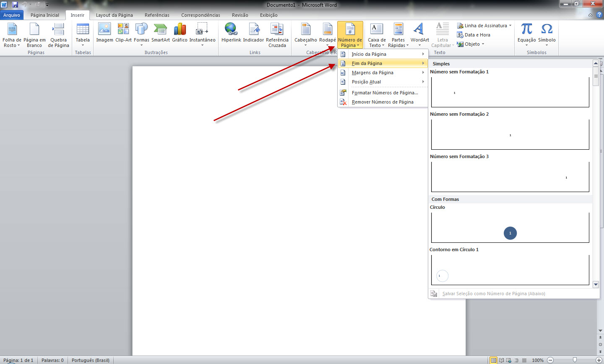Insert a SmartArt graphic
The height and width of the screenshot is (364, 604).
(x=161, y=33)
